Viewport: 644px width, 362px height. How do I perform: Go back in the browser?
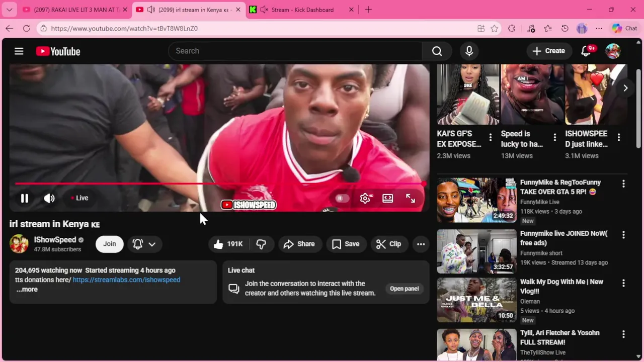[x=10, y=28]
